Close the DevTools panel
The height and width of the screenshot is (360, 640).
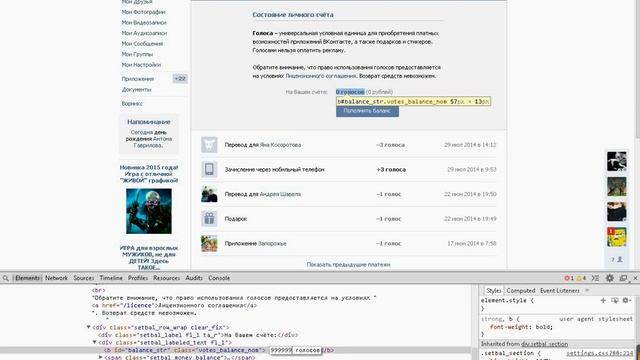[x=635, y=278]
